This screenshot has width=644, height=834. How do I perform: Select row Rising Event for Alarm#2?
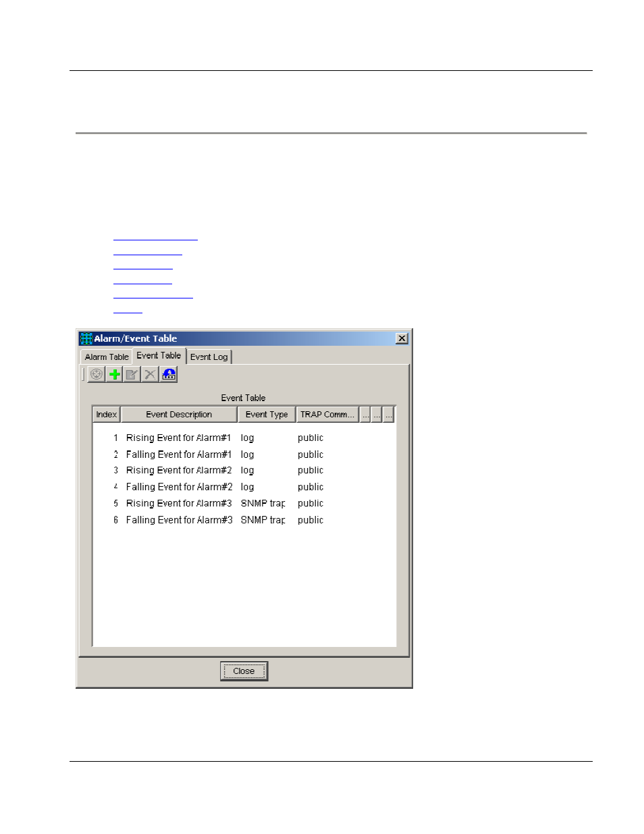pos(244,470)
